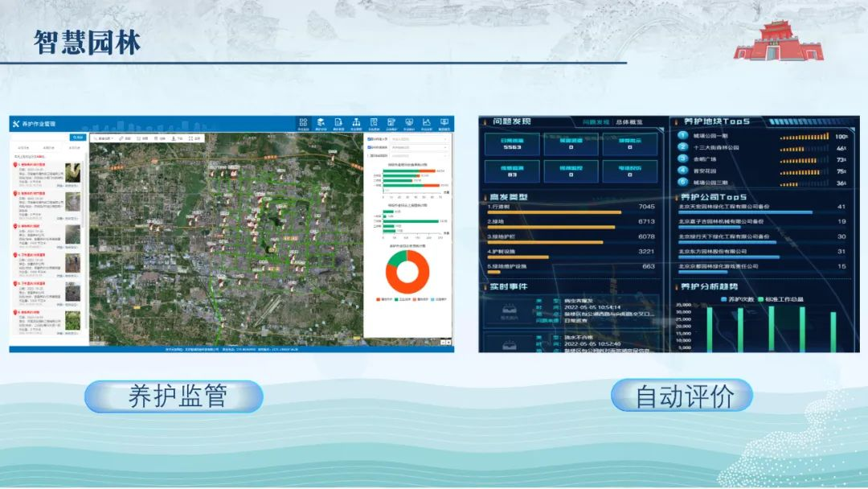This screenshot has width=868, height=489.
Task: Select the first tab in the work list panel
Action: click(24, 148)
